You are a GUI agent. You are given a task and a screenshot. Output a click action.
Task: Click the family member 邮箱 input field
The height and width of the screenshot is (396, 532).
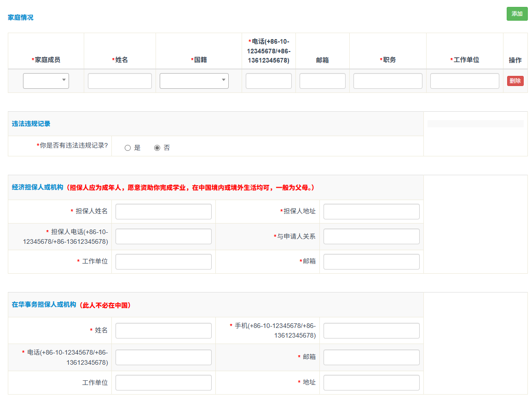pos(322,81)
